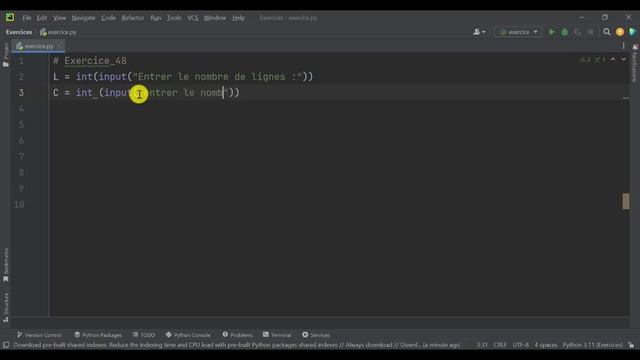Change line separator CRLF in status bar
The height and width of the screenshot is (360, 640).
point(500,345)
